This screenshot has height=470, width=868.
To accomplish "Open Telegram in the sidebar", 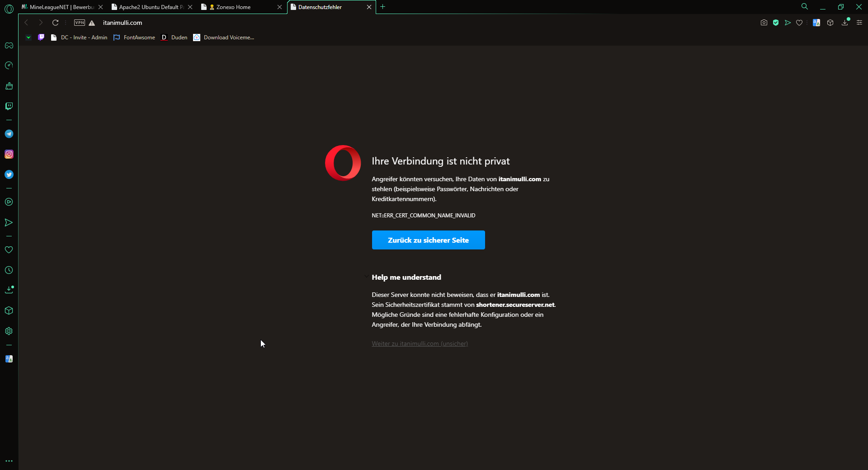I will click(9, 134).
